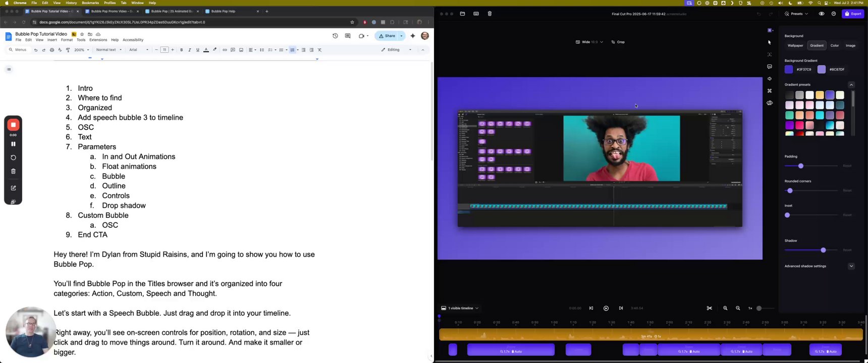Image resolution: width=868 pixels, height=363 pixels.
Task: Click the second gradient color swatch #8C87DF
Action: point(822,70)
